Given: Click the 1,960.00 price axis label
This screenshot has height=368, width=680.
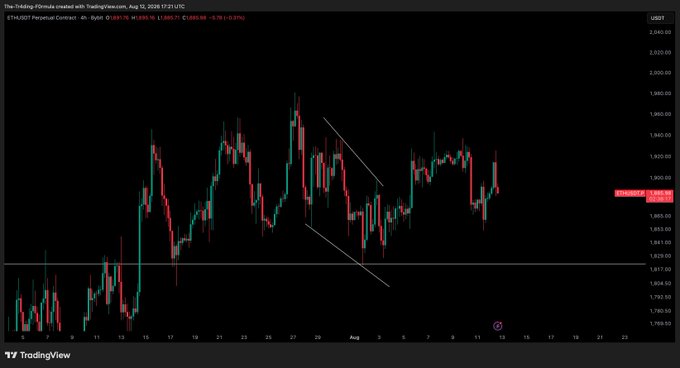Looking at the screenshot, I should 660,114.
